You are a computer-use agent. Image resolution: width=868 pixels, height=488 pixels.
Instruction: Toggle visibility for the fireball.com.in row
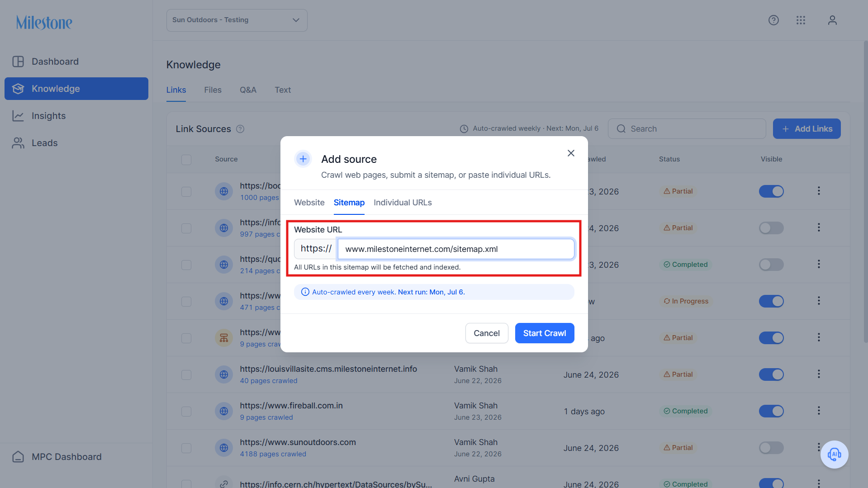[x=771, y=411]
